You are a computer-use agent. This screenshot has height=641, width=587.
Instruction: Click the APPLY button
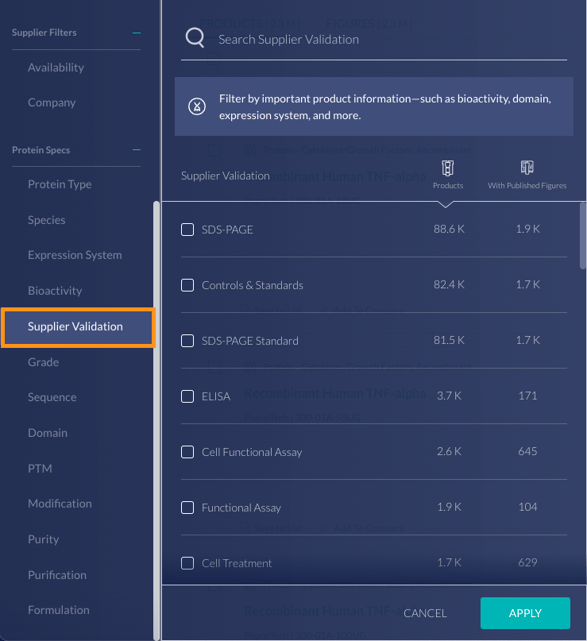525,613
